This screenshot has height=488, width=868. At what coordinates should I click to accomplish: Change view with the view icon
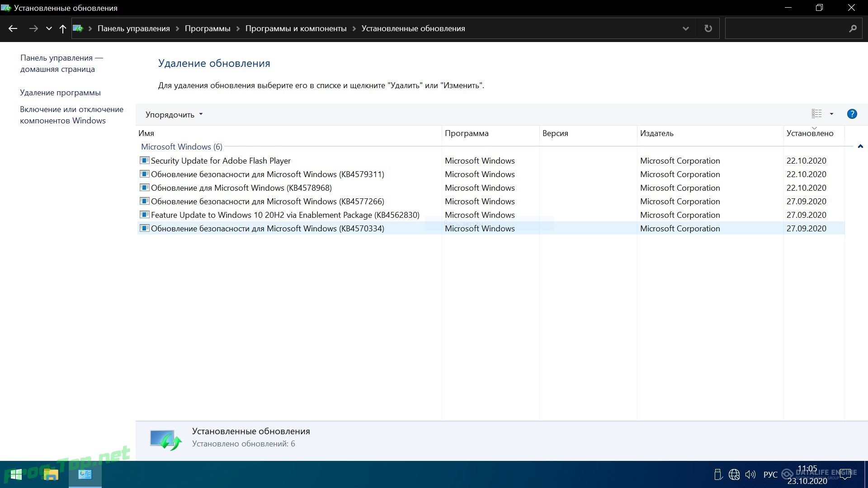(816, 114)
